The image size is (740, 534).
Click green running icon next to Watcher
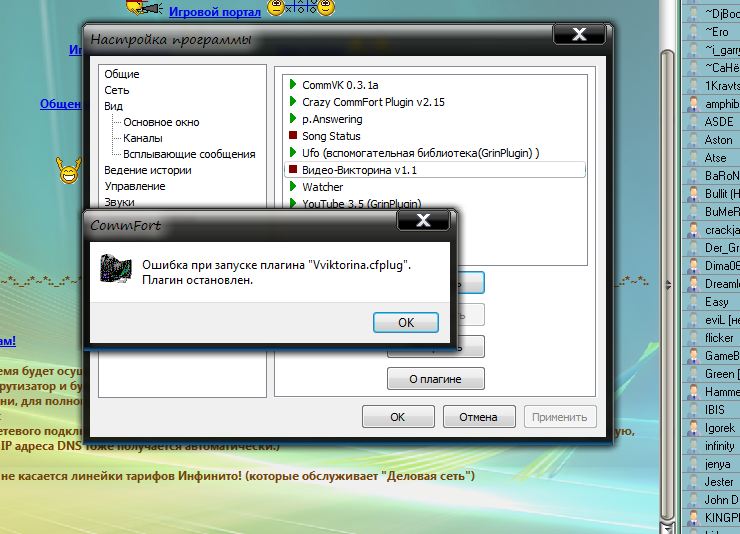coord(292,187)
